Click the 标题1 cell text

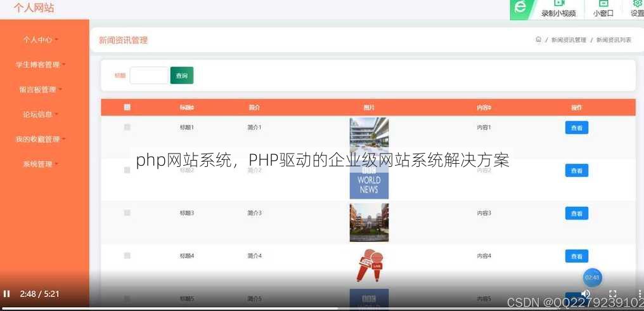coord(186,128)
